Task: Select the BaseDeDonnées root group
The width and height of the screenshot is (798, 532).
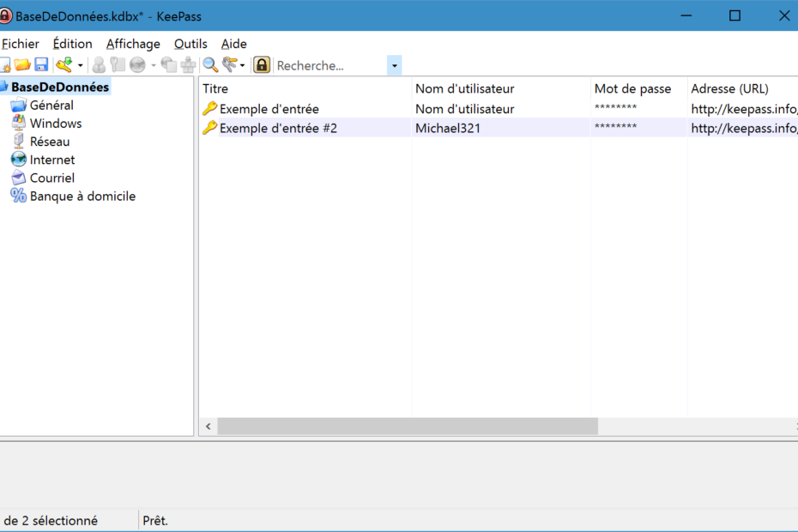Action: pyautogui.click(x=60, y=87)
